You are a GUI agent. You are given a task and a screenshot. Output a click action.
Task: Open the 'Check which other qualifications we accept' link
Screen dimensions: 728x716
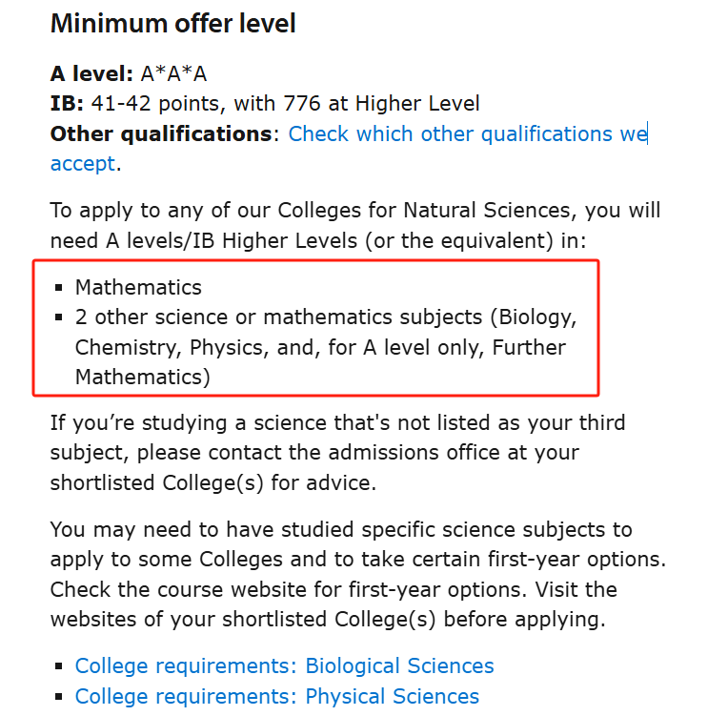pos(467,133)
